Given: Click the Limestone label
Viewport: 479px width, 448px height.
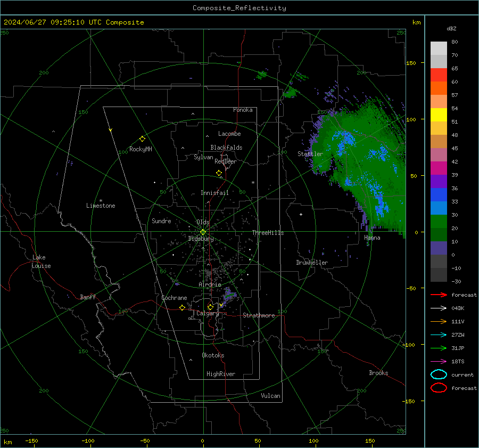Looking at the screenshot, I should pos(101,206).
